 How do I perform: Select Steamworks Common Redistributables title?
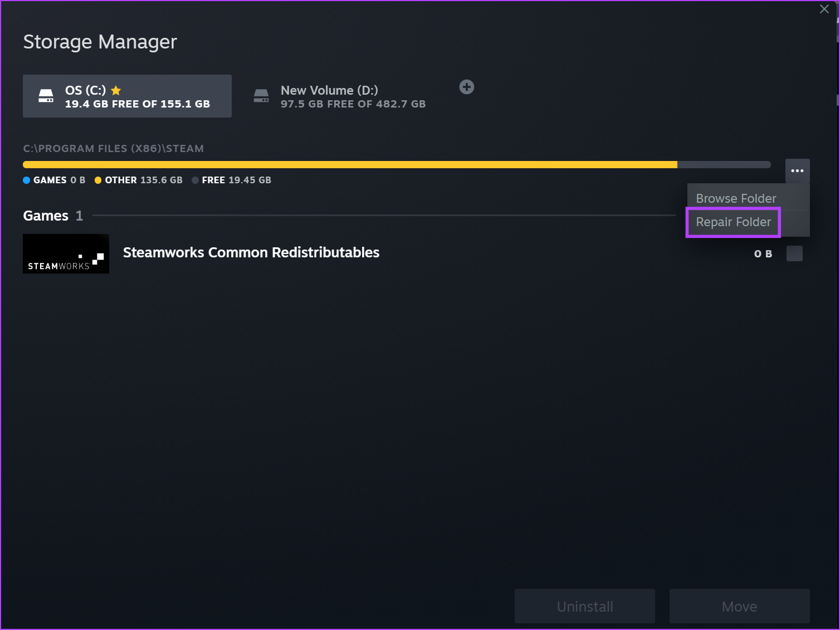click(x=251, y=252)
